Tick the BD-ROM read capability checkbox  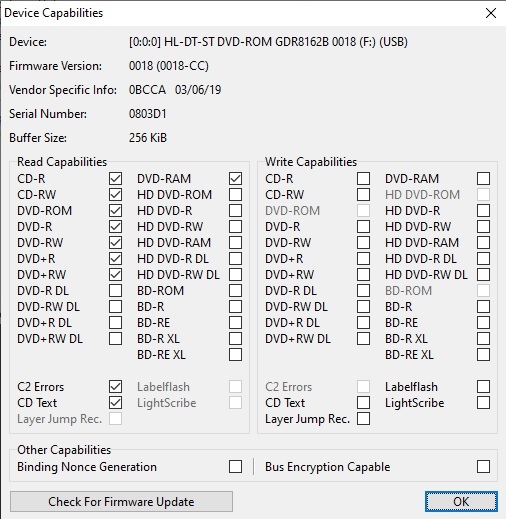[235, 290]
